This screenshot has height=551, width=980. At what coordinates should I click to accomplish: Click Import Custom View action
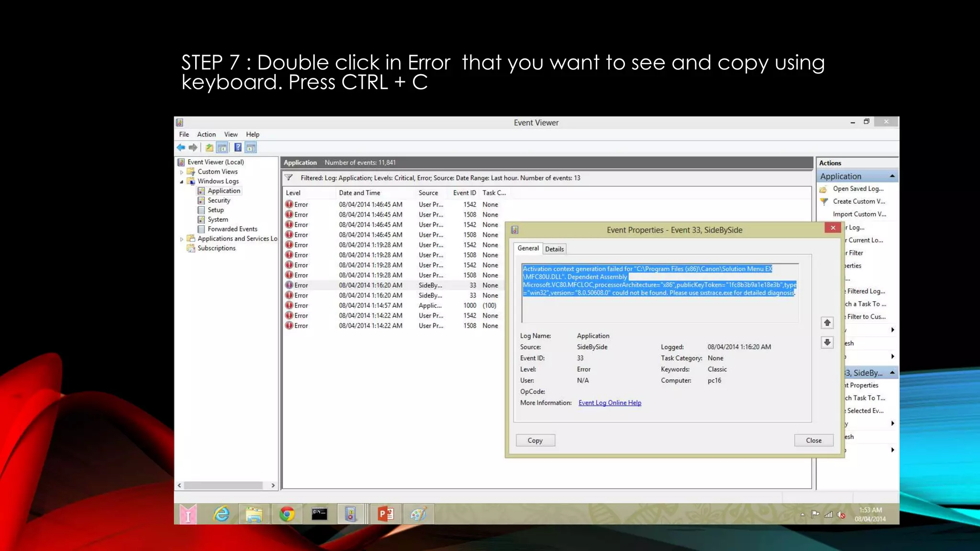859,214
